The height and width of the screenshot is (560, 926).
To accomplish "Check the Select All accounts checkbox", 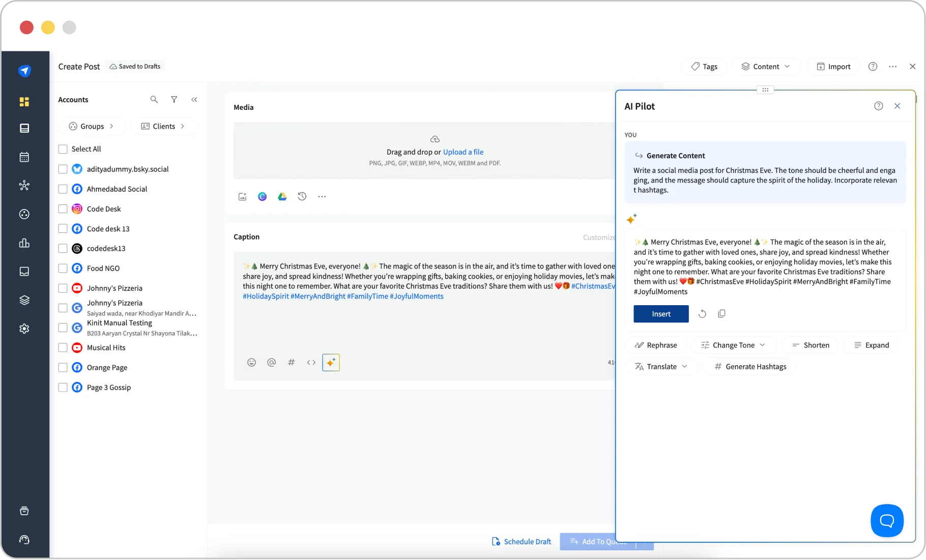I will 63,149.
